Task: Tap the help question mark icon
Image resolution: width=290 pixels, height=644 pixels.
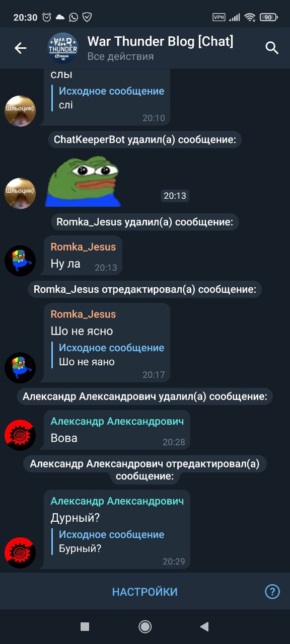Action: pyautogui.click(x=272, y=591)
